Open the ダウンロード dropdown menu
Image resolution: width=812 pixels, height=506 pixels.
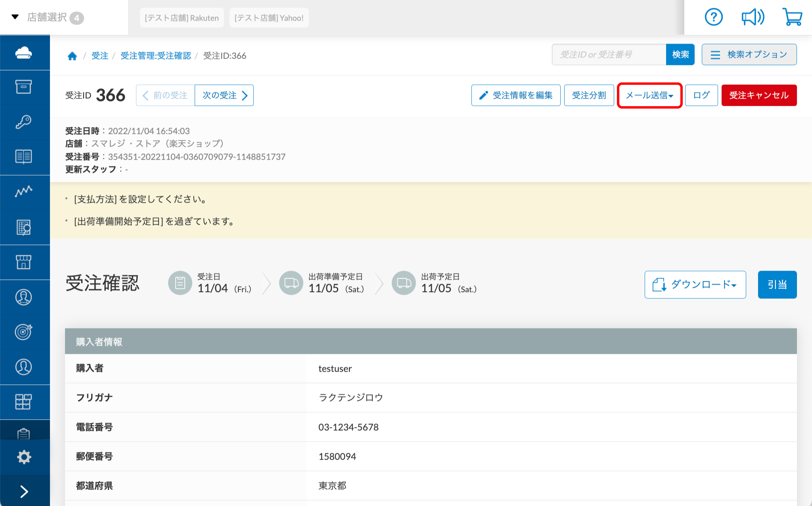tap(695, 285)
